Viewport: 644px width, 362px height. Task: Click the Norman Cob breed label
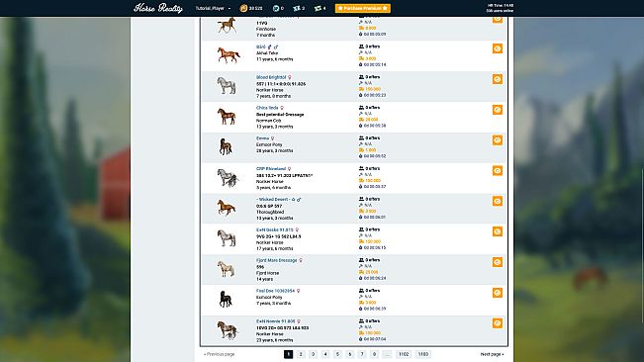[x=269, y=121]
